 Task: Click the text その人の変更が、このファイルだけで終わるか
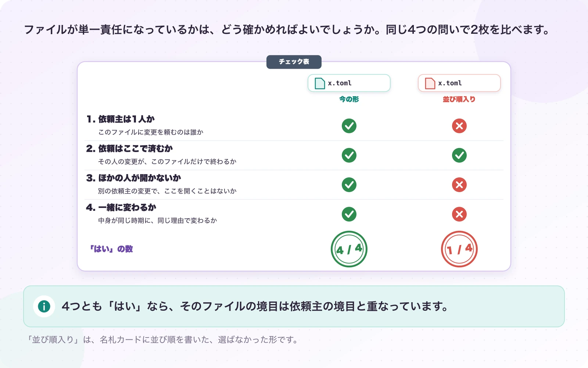click(x=167, y=162)
